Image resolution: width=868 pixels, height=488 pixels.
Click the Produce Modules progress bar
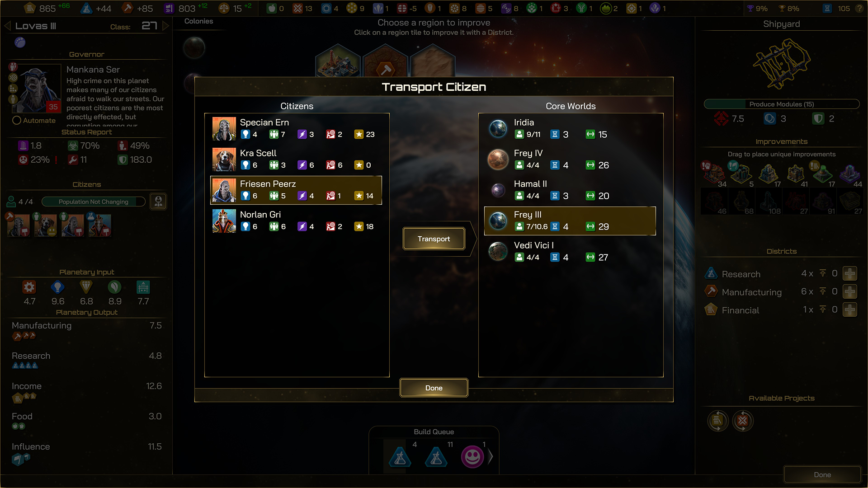coord(782,104)
